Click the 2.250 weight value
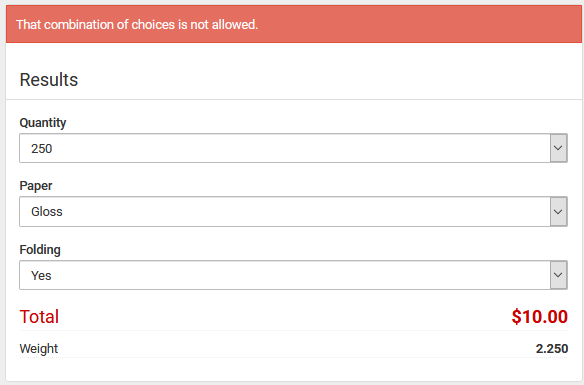The width and height of the screenshot is (584, 385). coord(552,349)
